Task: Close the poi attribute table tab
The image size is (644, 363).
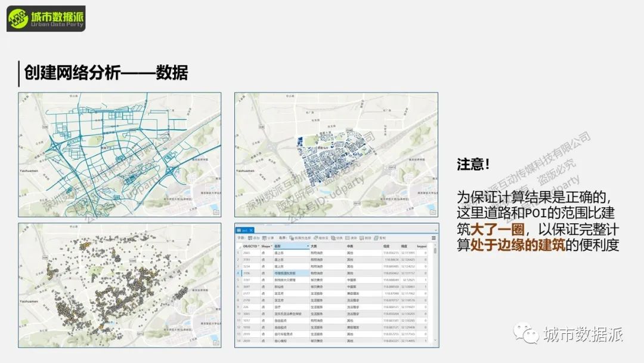Action: coord(252,230)
